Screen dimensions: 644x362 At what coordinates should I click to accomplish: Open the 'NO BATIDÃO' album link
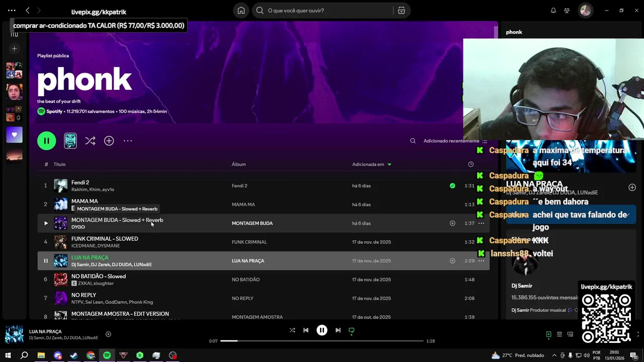point(246,280)
